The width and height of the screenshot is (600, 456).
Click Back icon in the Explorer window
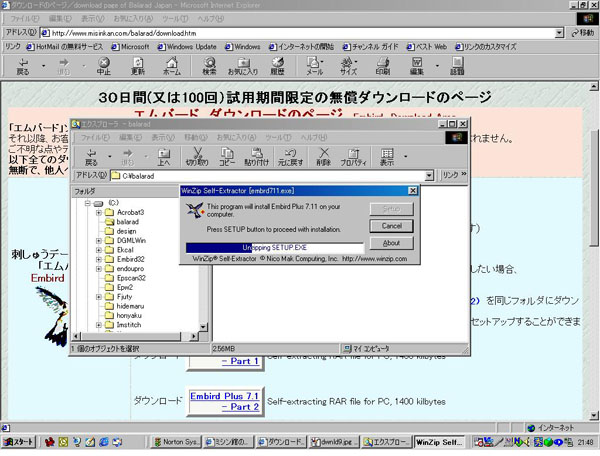(91, 157)
